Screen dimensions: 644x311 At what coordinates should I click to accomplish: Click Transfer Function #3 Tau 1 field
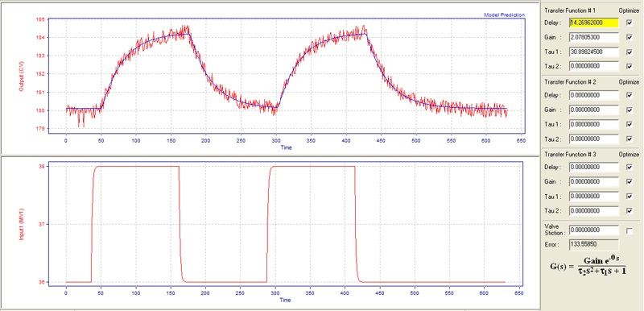coord(593,197)
